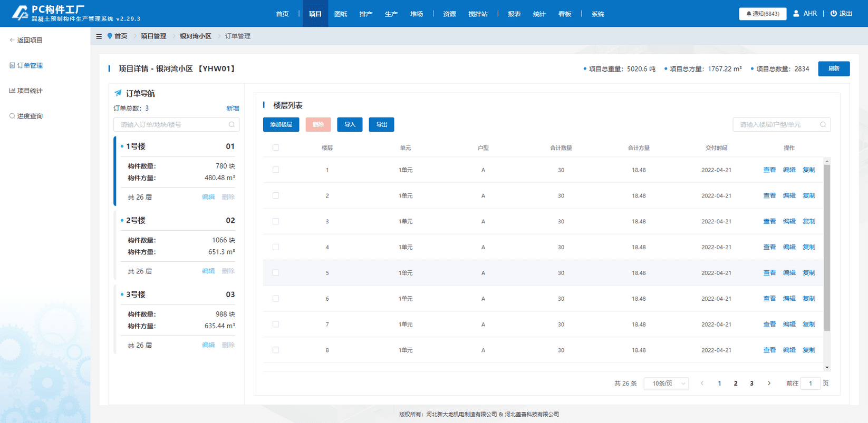The image size is (868, 423).
Task: Click search icon in floor list box
Action: [x=823, y=125]
